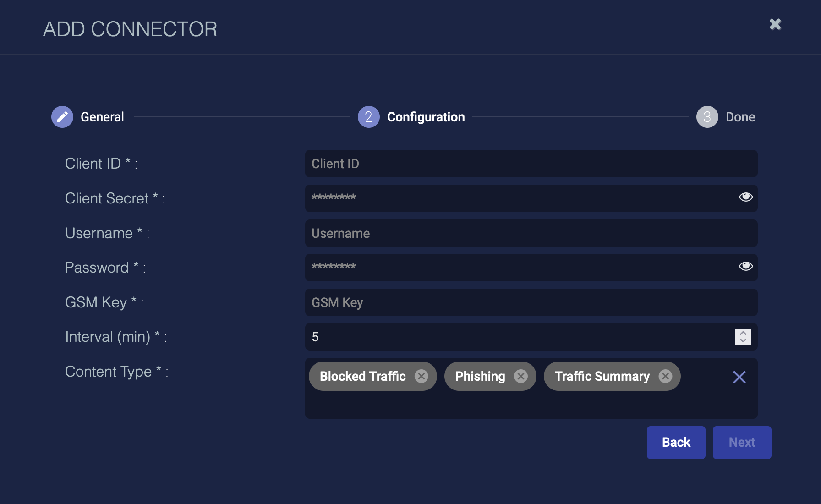Focus the Client ID input field
Image resolution: width=821 pixels, height=504 pixels.
(531, 164)
